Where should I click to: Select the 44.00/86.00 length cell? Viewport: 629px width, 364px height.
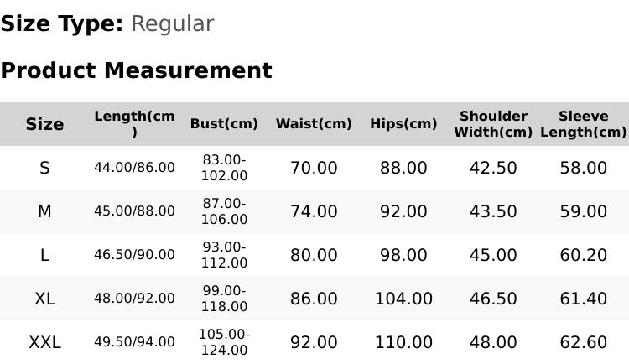point(134,168)
